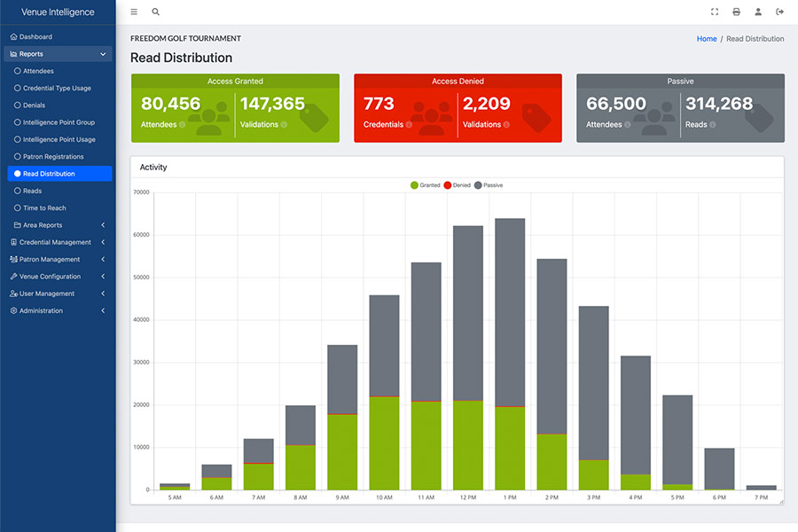Click info icon next to Passive Reads
Screen dimensions: 798x532
click(x=713, y=125)
